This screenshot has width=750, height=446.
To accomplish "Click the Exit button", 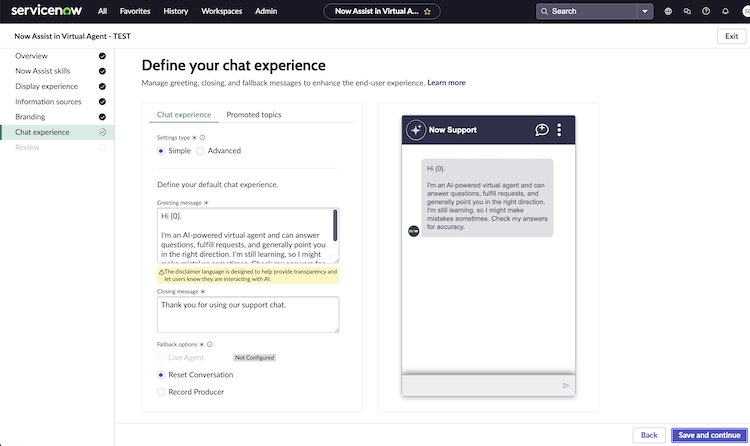I will tap(731, 36).
